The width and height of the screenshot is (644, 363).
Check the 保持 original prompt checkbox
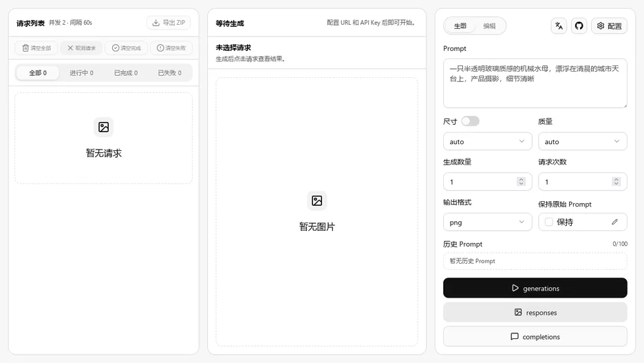549,222
